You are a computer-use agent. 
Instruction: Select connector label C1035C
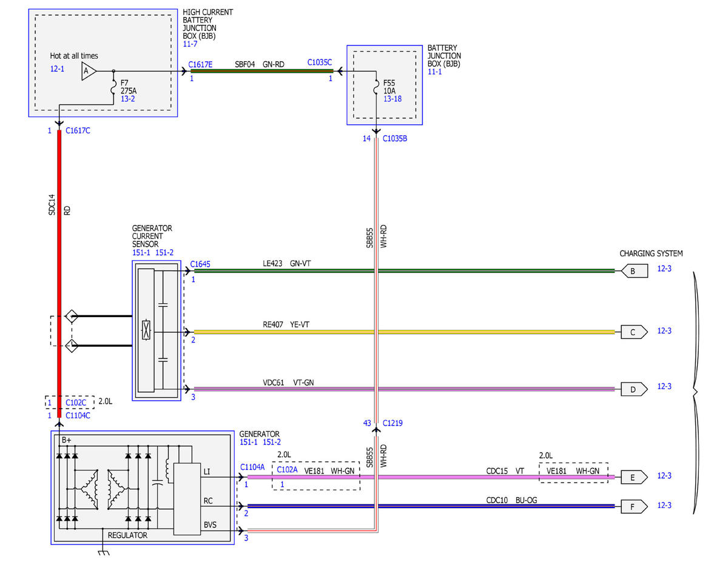tap(320, 62)
